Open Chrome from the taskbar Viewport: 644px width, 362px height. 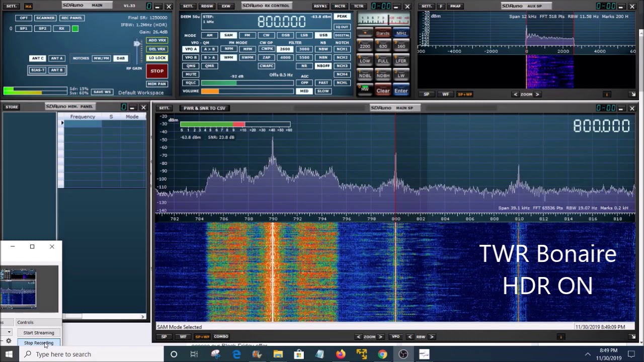382,354
